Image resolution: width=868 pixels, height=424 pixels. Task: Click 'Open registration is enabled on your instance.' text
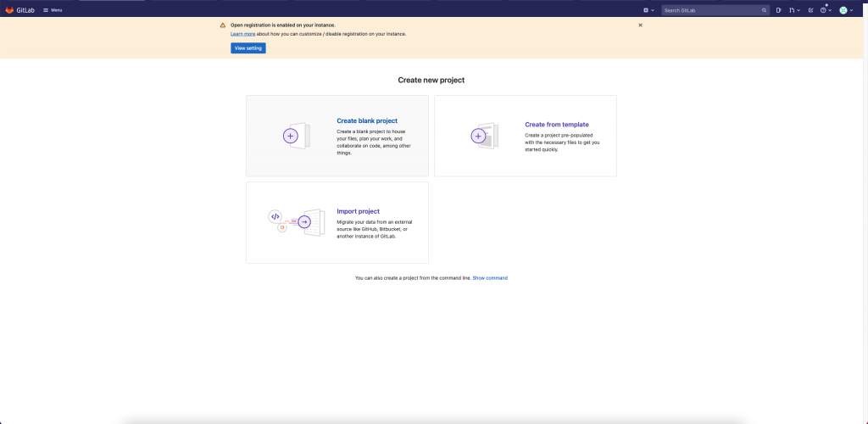283,25
